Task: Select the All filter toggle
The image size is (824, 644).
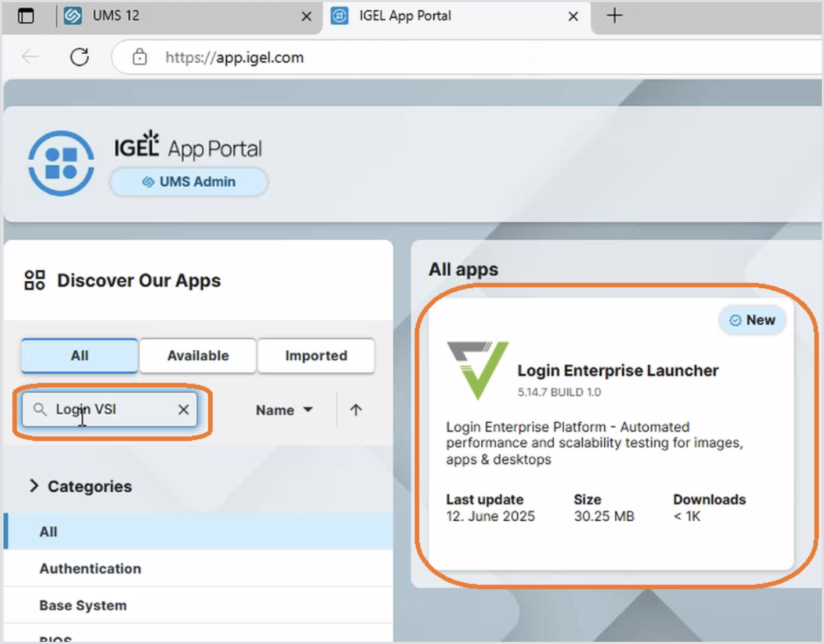Action: [79, 356]
